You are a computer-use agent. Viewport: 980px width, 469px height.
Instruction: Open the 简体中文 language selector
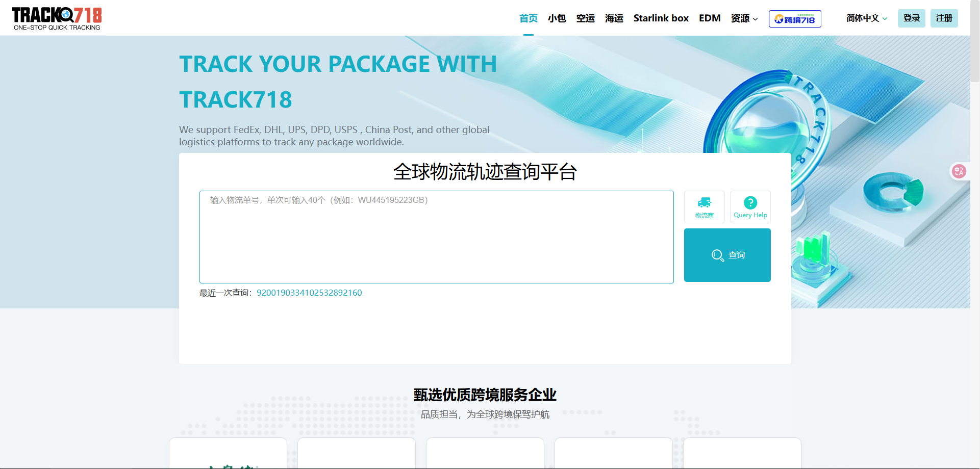click(866, 18)
